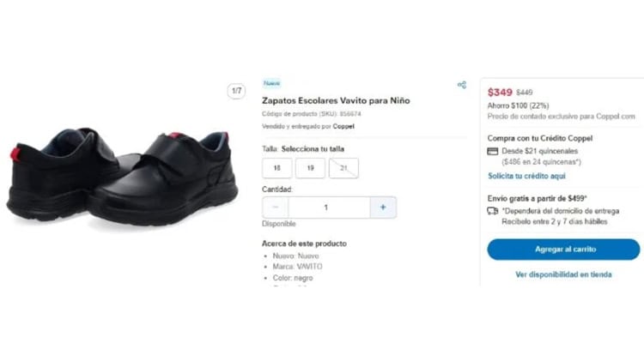Click the 'Nuevo' product tag
This screenshot has height=361, width=644.
pos(271,83)
